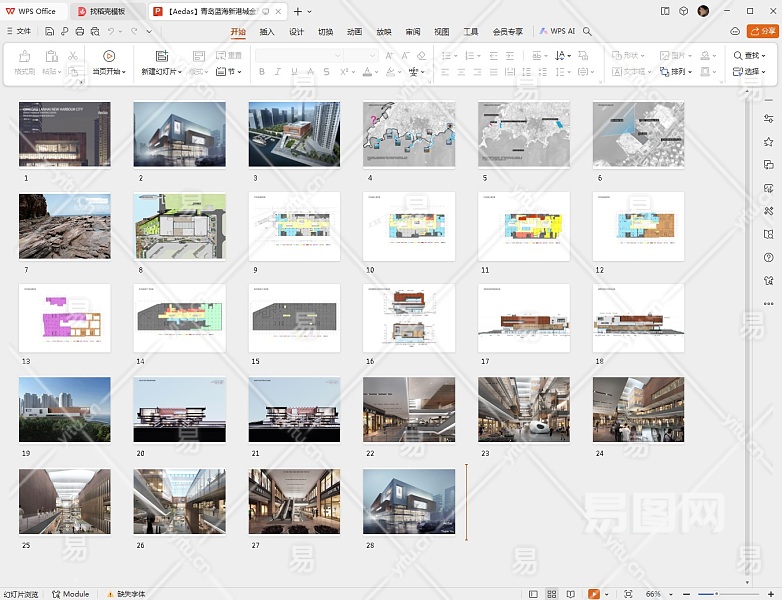
Task: Select slide 7 rock photo thumbnail
Action: click(x=65, y=226)
